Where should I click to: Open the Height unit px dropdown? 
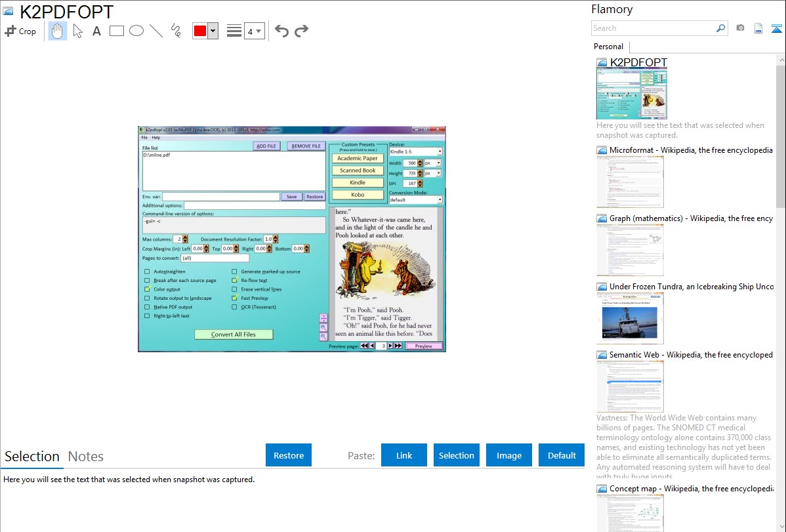click(x=432, y=173)
